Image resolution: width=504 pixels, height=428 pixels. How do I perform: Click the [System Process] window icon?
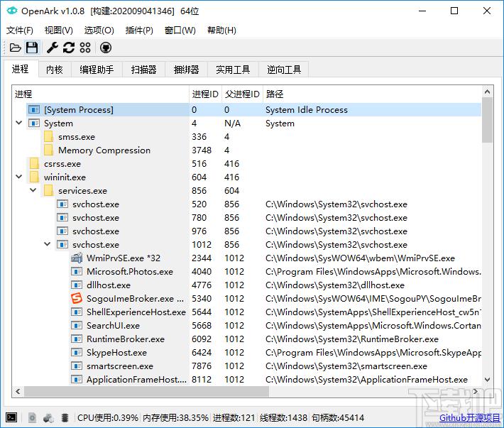click(x=34, y=109)
